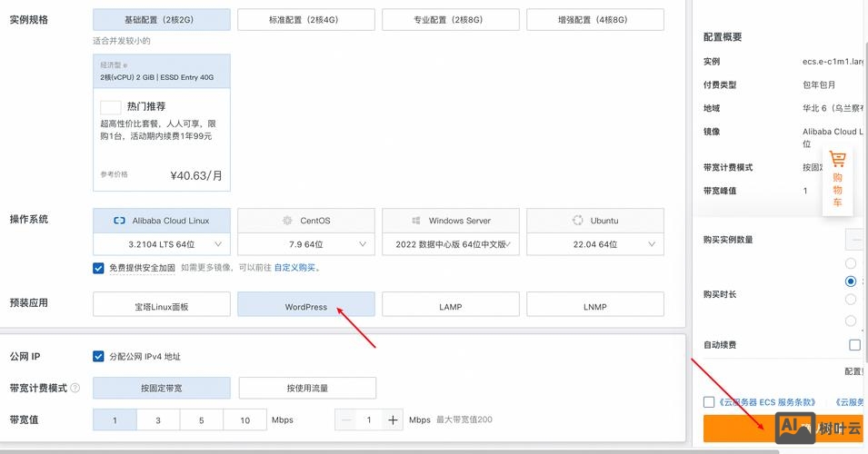
Task: Click the bandwidth Mbps number input field
Action: (369, 419)
